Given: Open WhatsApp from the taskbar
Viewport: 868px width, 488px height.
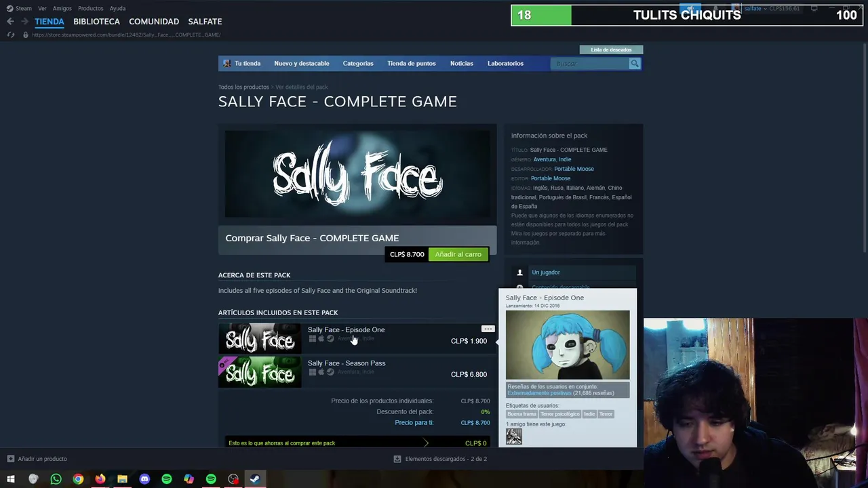Looking at the screenshot, I should pos(56,479).
